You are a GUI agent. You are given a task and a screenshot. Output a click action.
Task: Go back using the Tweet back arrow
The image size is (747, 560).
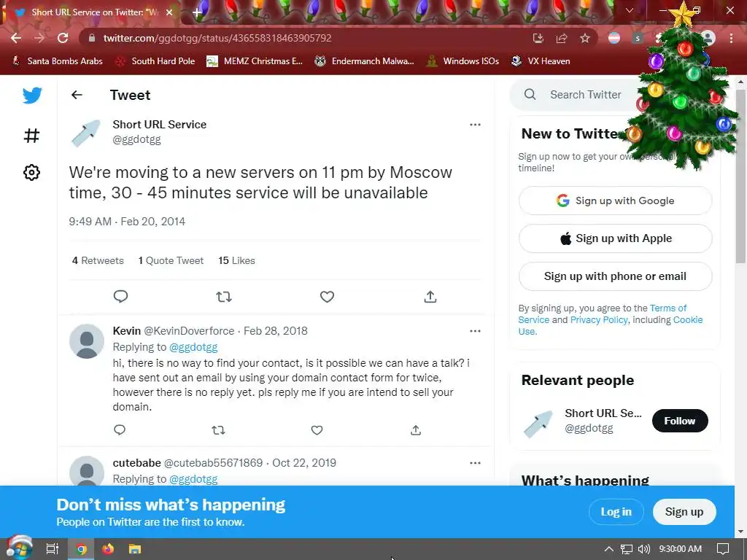(x=77, y=95)
